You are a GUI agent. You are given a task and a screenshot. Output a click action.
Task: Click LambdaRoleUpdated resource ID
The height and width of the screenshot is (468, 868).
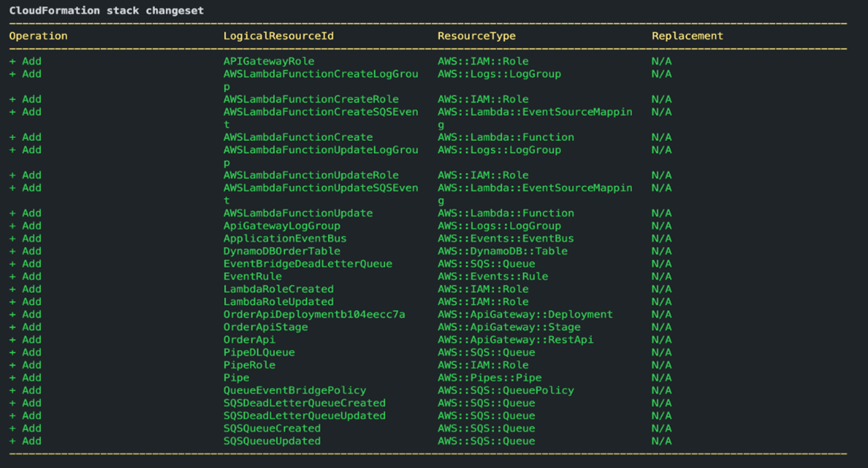pos(278,302)
